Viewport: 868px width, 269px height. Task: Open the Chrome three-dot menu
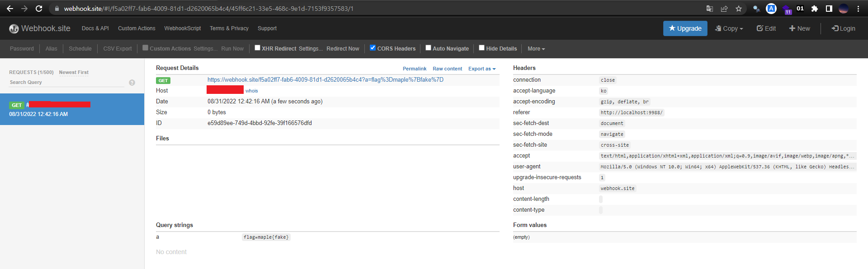click(x=858, y=9)
